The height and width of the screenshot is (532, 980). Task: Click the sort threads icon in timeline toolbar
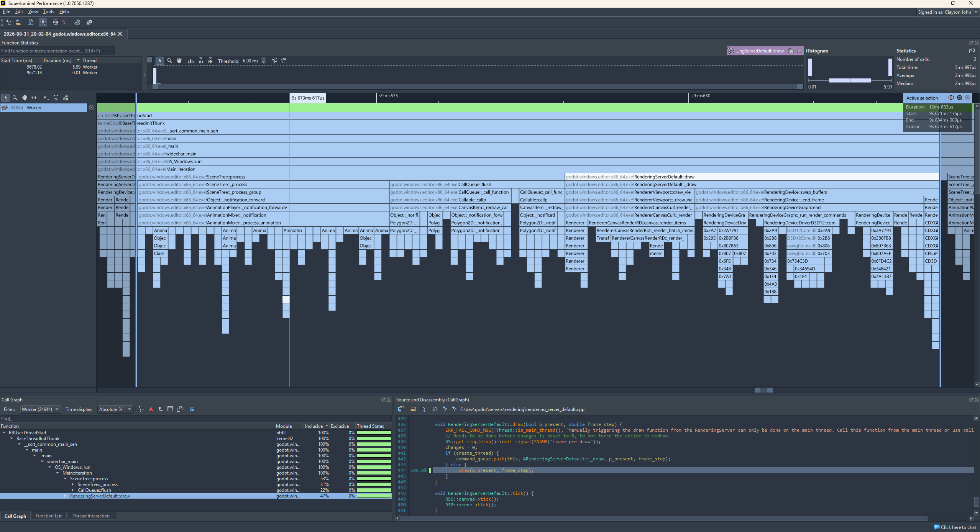click(x=46, y=98)
